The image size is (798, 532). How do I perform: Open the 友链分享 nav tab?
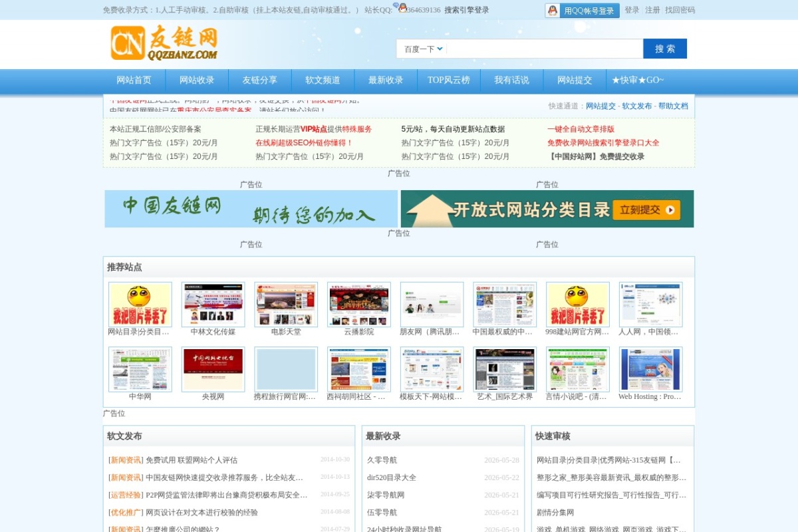(x=259, y=80)
